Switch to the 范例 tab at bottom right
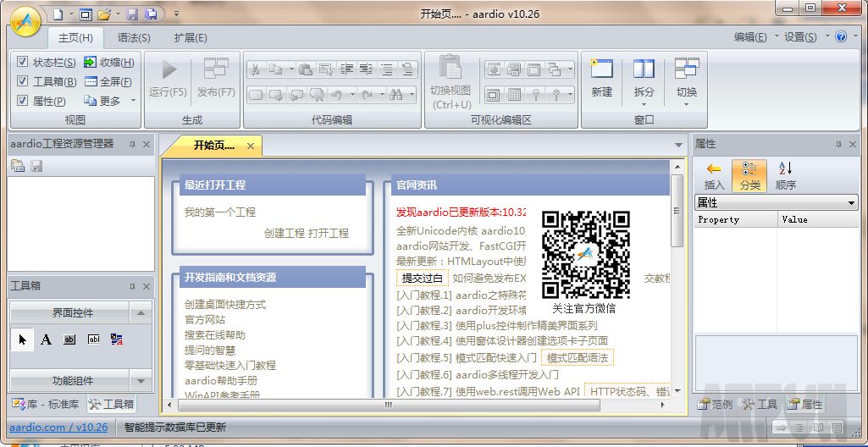 click(716, 405)
